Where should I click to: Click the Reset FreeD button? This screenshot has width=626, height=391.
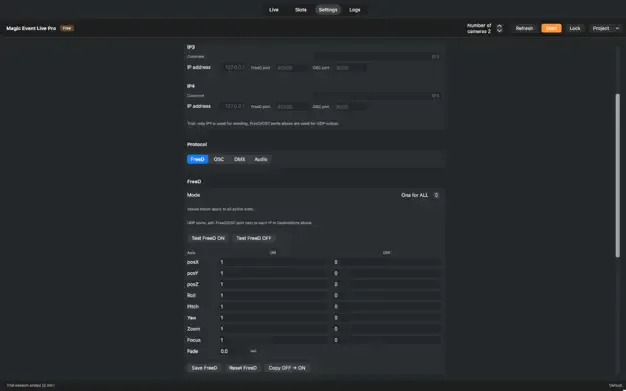click(x=243, y=368)
